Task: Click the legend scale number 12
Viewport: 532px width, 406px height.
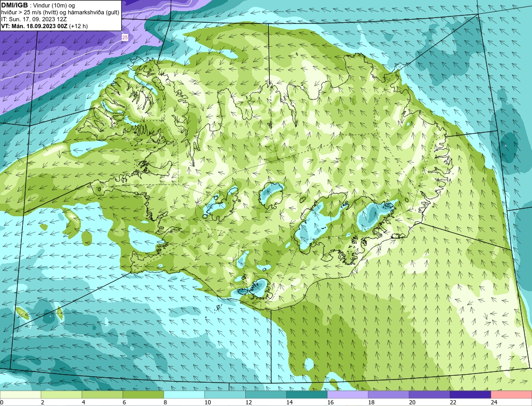Action: pos(248,402)
